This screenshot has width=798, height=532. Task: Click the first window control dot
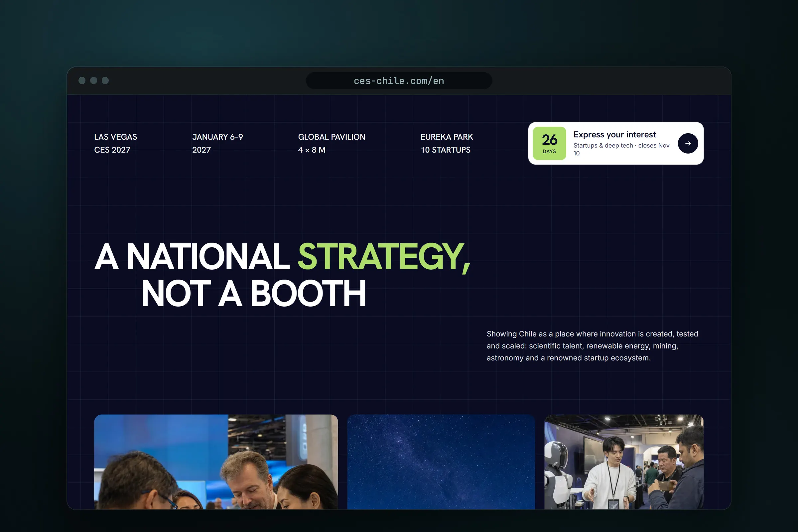82,80
